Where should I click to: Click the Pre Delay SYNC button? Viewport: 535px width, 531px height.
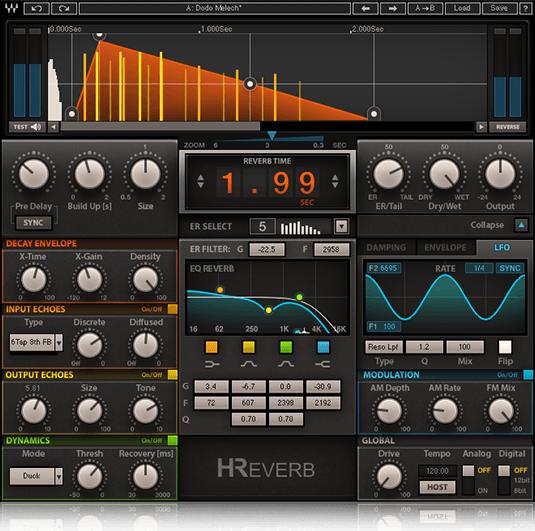pyautogui.click(x=33, y=223)
